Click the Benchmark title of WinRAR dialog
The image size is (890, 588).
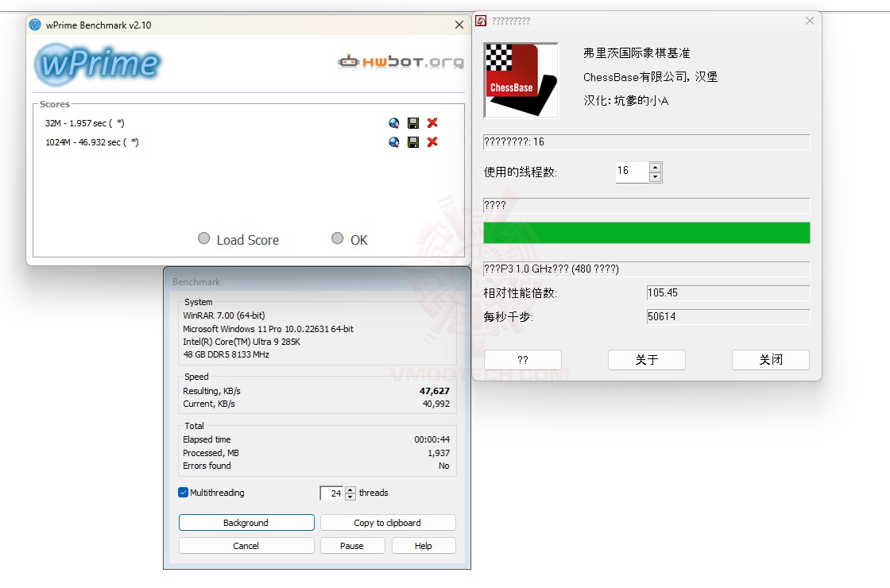tap(196, 282)
